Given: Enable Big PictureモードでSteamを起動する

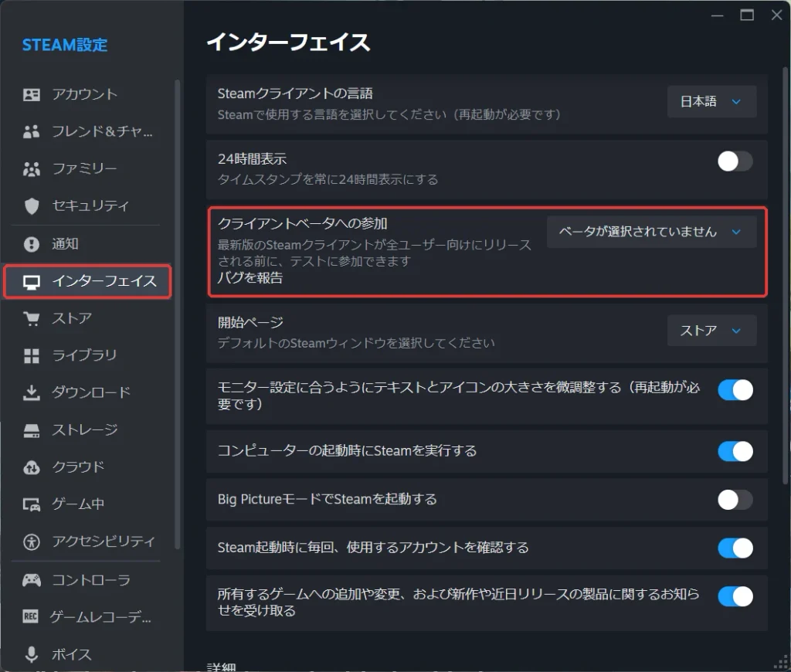Looking at the screenshot, I should [x=735, y=500].
